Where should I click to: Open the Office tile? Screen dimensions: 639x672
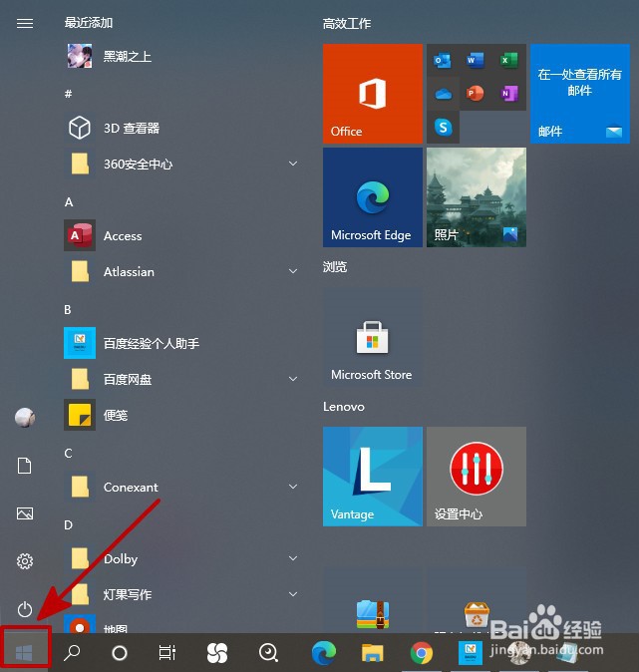click(373, 94)
